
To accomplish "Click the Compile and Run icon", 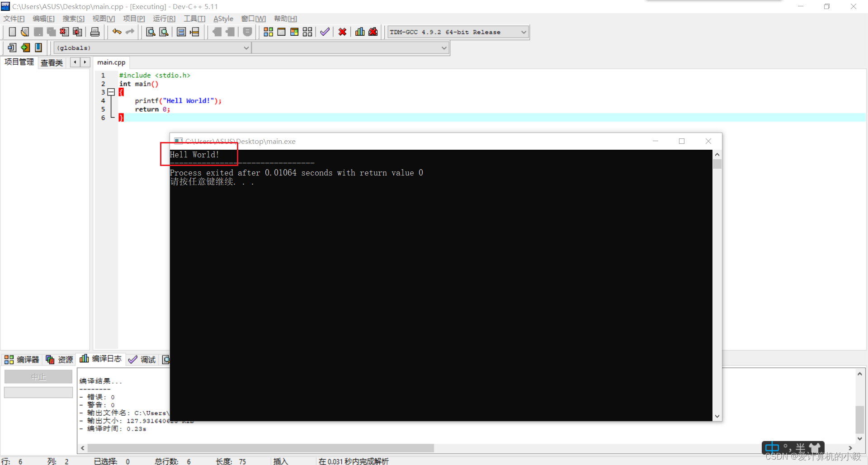I will pyautogui.click(x=294, y=32).
